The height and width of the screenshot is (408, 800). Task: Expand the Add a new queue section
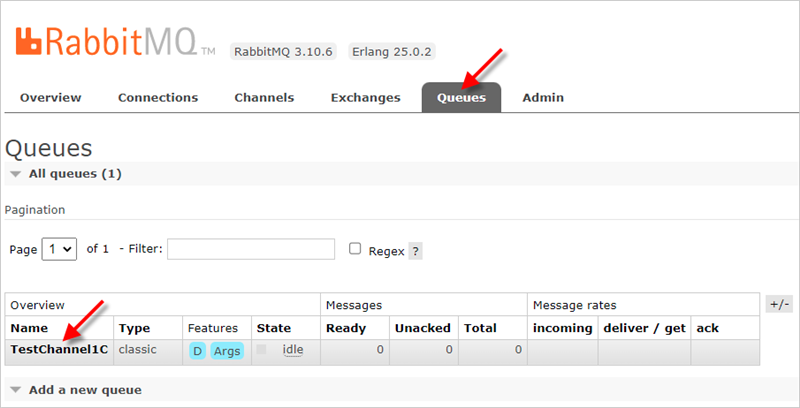[84, 389]
